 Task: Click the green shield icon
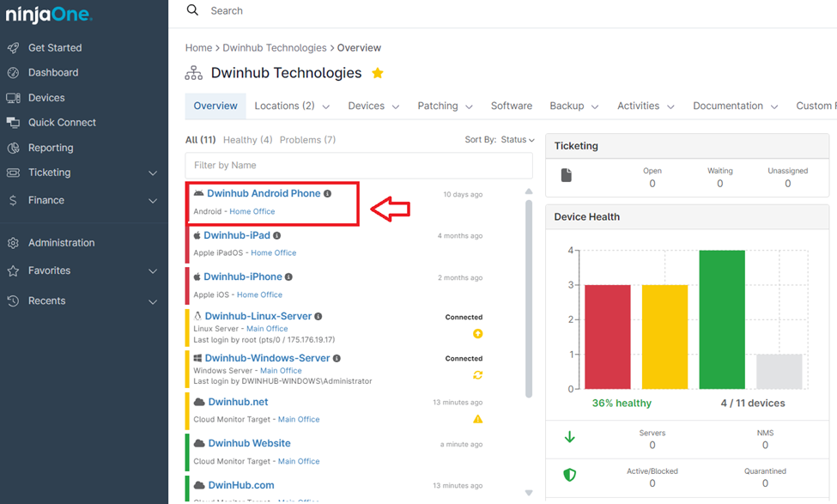coord(568,475)
